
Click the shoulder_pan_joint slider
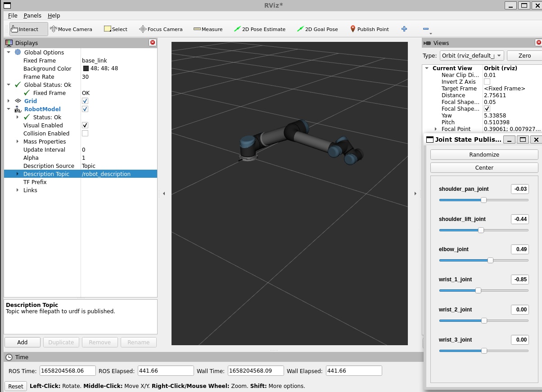pos(484,200)
